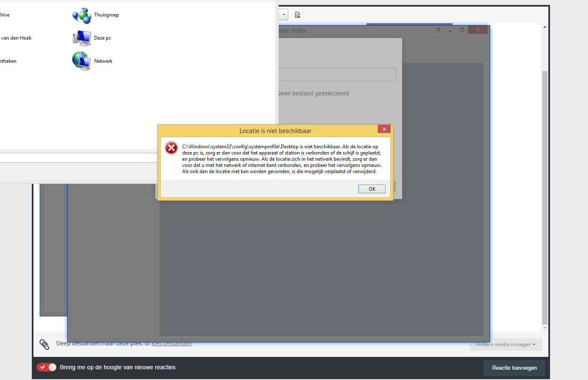Click the 'Geen bestand geselecteerd' text
588x380 pixels.
(x=313, y=93)
